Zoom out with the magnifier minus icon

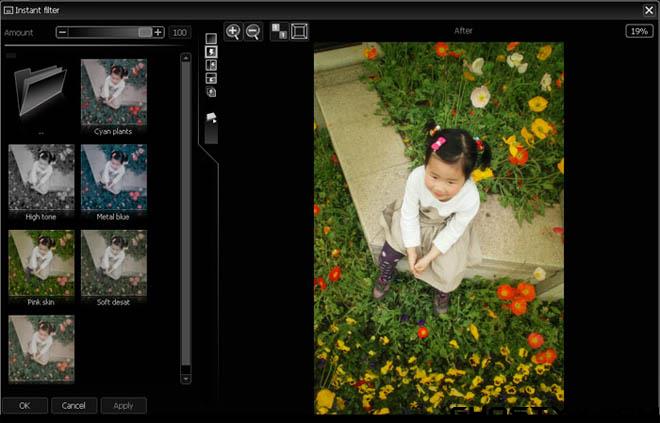[253, 32]
